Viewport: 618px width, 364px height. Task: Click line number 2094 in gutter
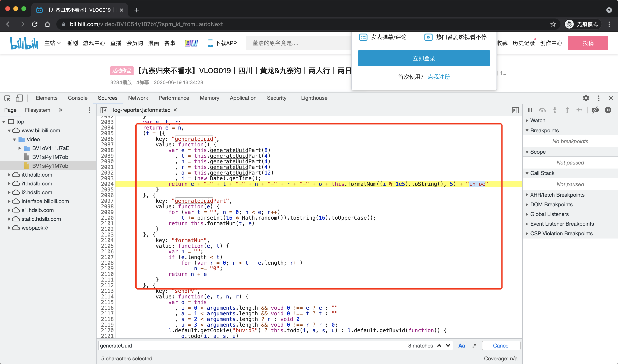(107, 184)
